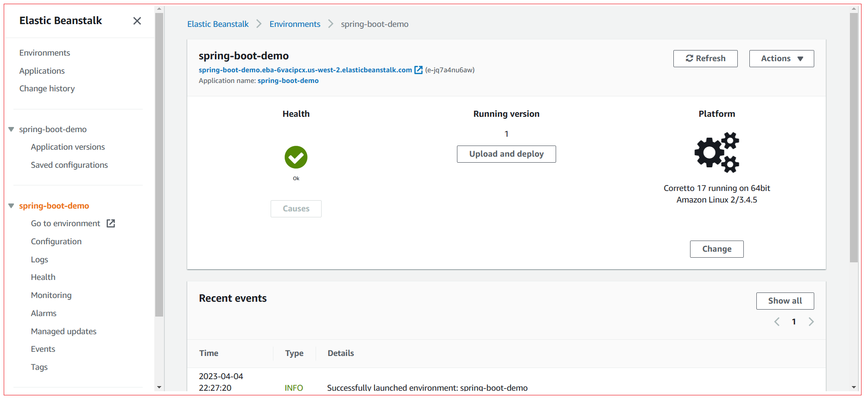
Task: Click the first spring-boot-demo application sidebar label
Action: pyautogui.click(x=53, y=129)
